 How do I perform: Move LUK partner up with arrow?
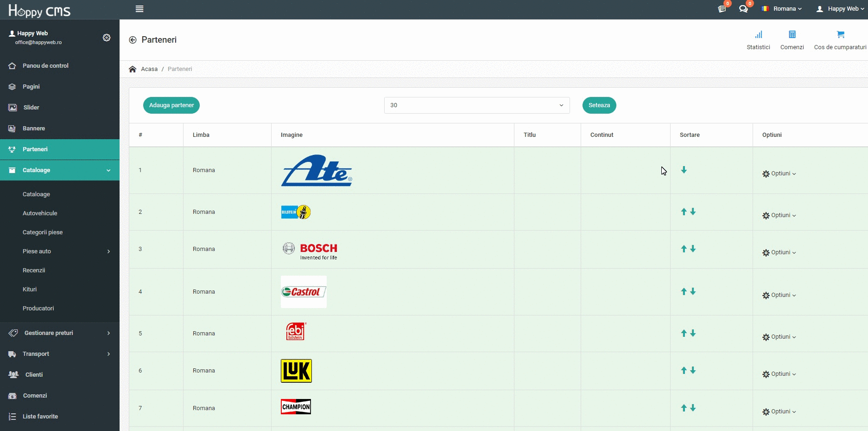click(x=684, y=370)
